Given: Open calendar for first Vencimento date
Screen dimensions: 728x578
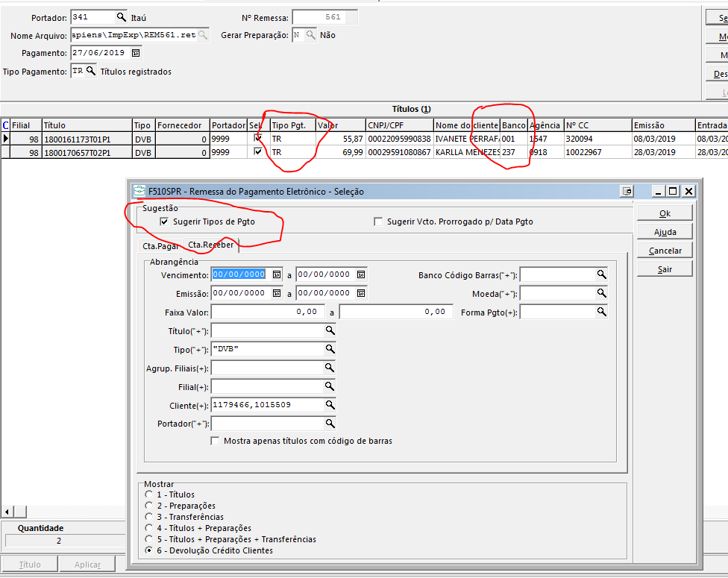Looking at the screenshot, I should tap(277, 274).
